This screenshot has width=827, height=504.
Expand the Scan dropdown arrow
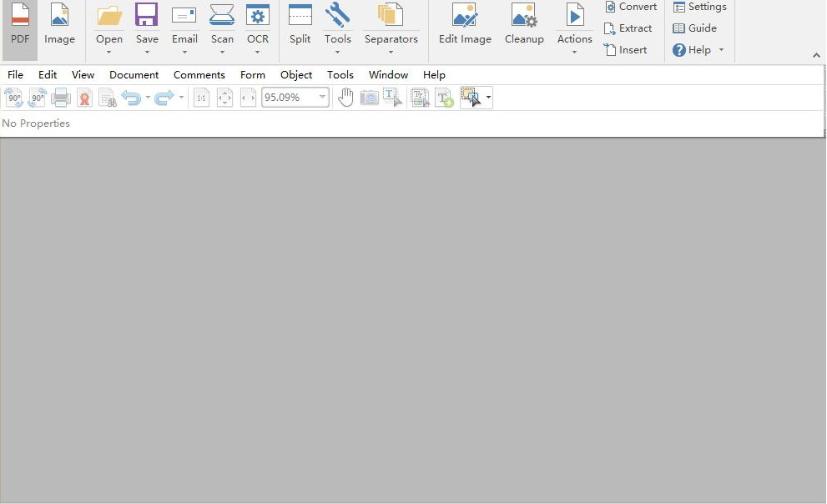pos(222,53)
